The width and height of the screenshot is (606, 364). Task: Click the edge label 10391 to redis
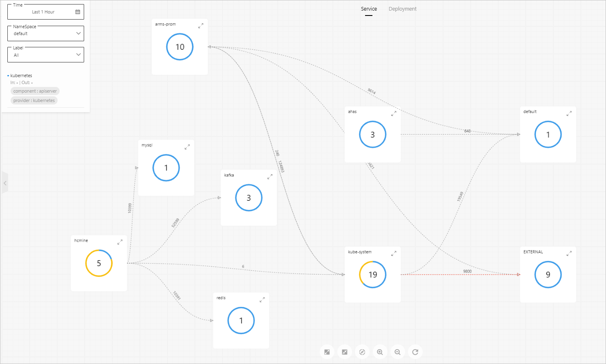click(x=176, y=295)
